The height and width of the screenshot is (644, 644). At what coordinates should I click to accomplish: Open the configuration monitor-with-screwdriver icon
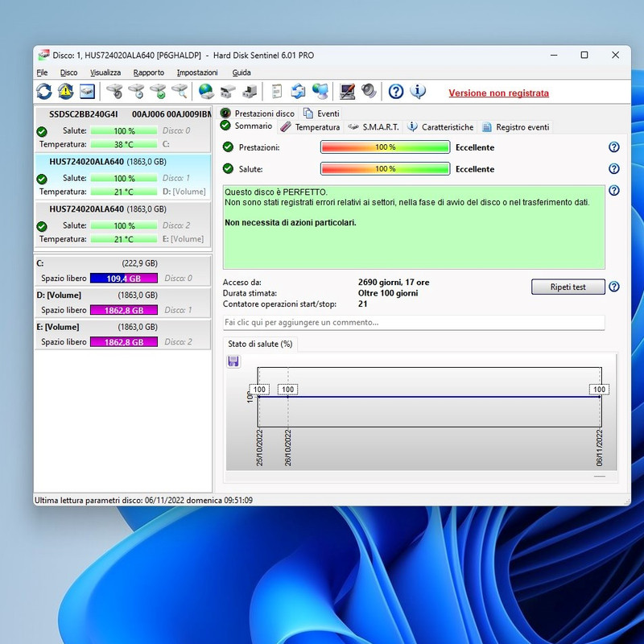pos(347,91)
